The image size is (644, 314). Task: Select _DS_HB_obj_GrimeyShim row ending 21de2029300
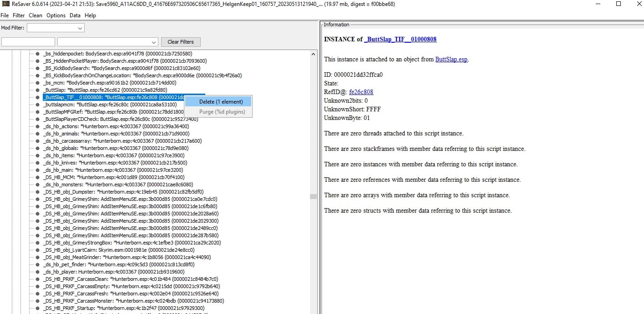[131, 221]
